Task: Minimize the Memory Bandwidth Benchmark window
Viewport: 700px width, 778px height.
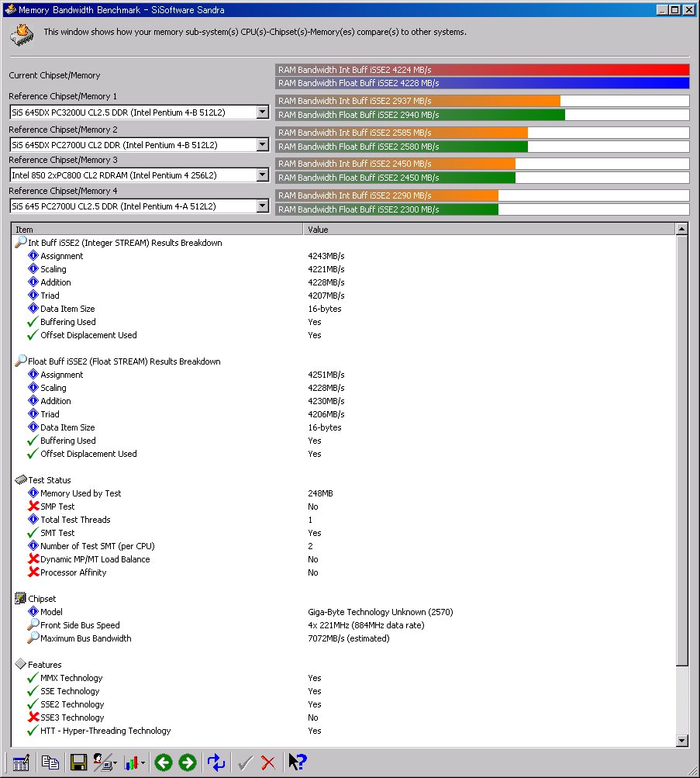Action: pyautogui.click(x=662, y=9)
